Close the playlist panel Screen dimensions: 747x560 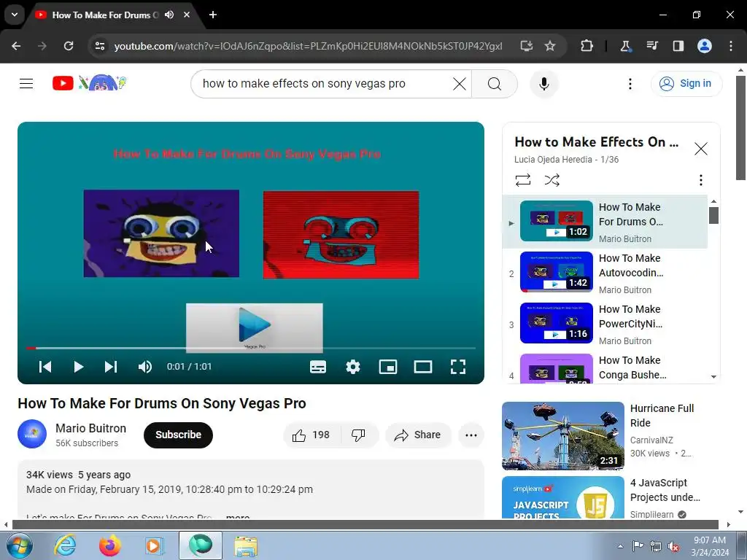pos(700,149)
